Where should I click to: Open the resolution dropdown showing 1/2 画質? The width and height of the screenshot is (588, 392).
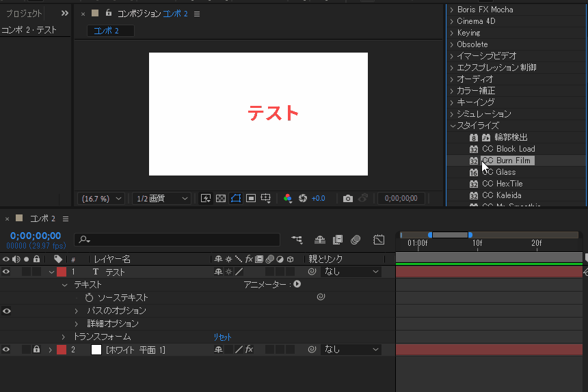tap(161, 199)
